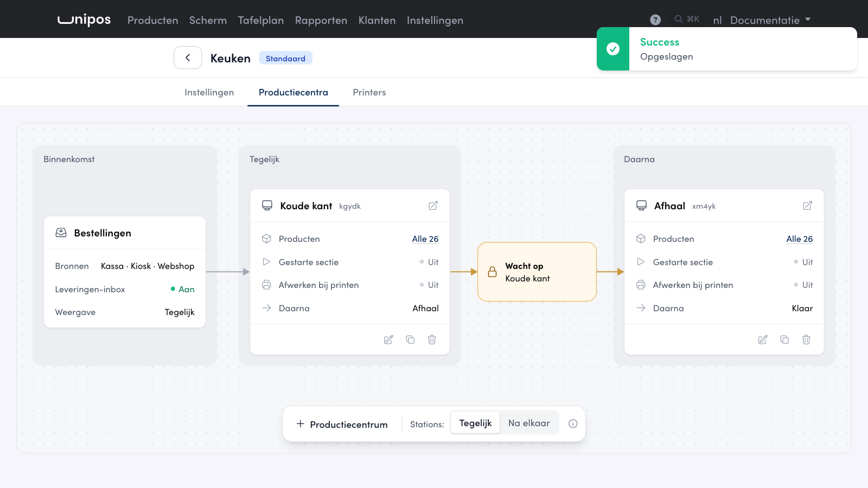This screenshot has width=868, height=488.
Task: Edit the Afhaal production center
Action: point(763,339)
